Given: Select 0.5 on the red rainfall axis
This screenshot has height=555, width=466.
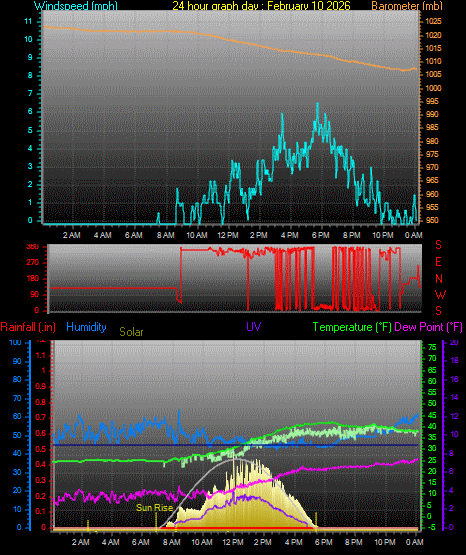Looking at the screenshot, I should pos(41,449).
